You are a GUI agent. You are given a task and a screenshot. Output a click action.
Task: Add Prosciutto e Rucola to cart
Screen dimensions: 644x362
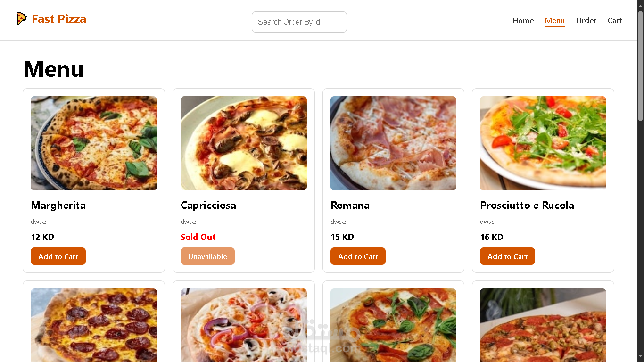click(507, 256)
